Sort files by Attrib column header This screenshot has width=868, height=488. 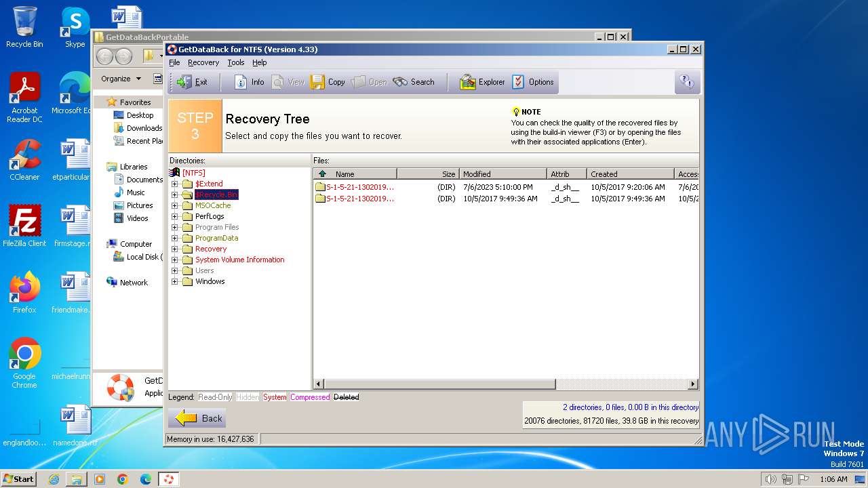(566, 174)
